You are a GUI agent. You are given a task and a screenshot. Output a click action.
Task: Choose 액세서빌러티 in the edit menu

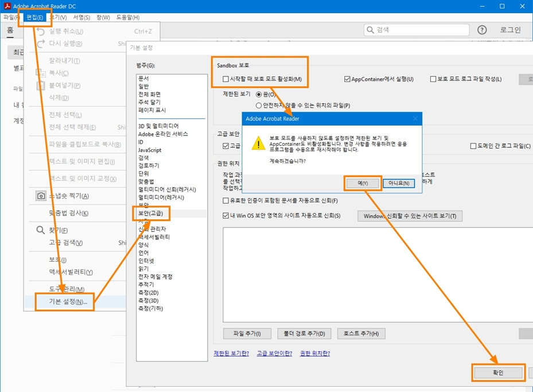point(71,272)
